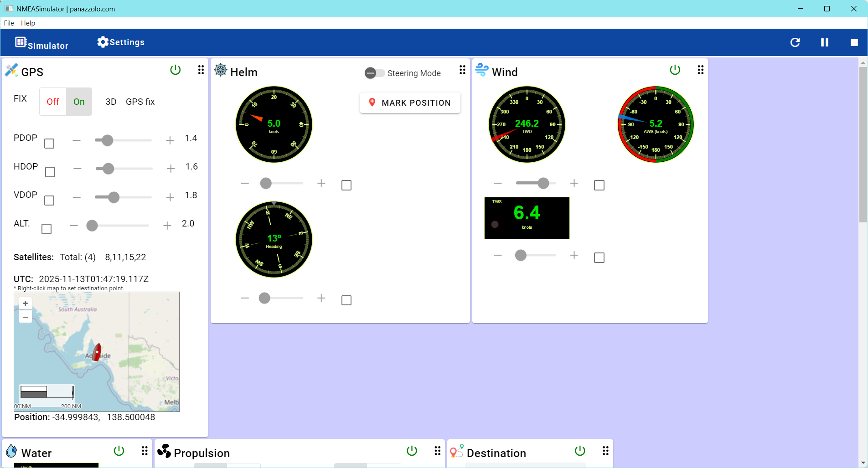Set GPS FIX to Off

[x=53, y=102]
